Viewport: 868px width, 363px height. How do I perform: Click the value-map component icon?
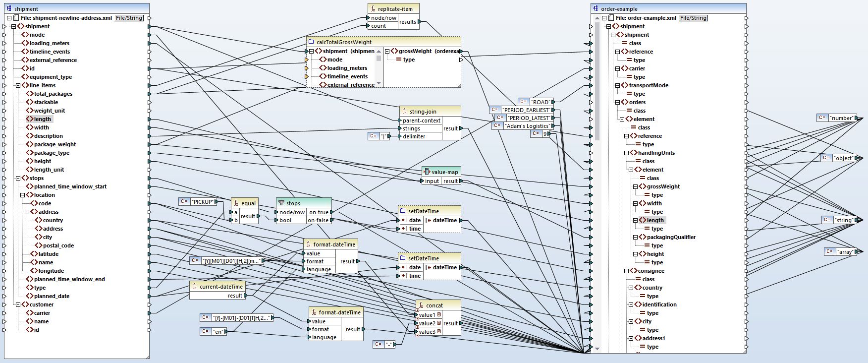427,172
